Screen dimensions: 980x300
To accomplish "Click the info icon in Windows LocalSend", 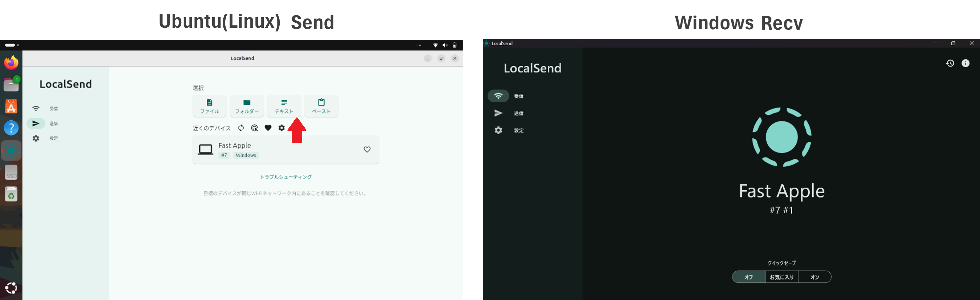I will (966, 63).
